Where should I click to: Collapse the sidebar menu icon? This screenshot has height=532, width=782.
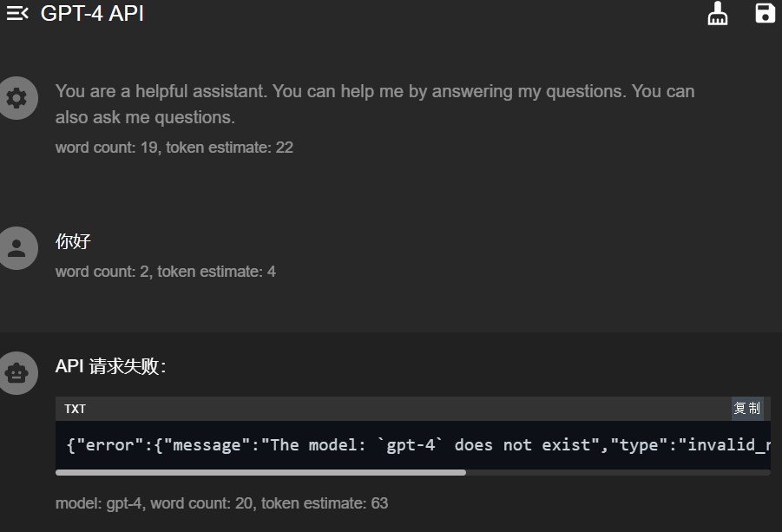click(17, 14)
